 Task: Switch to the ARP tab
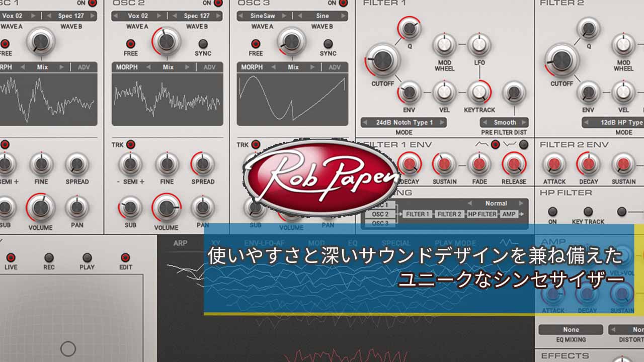[x=180, y=243]
